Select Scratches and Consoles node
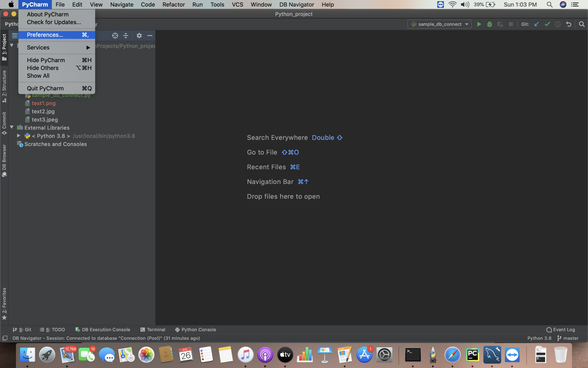The image size is (588, 368). coord(55,144)
